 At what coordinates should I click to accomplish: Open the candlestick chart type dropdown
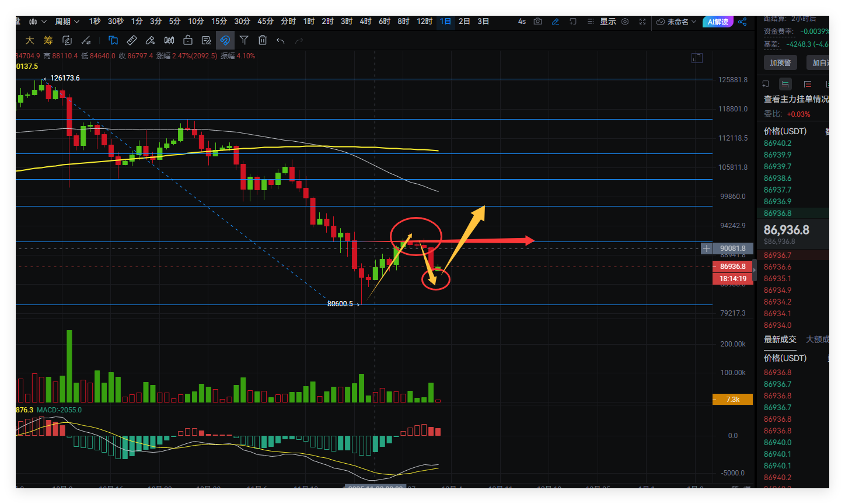[38, 22]
